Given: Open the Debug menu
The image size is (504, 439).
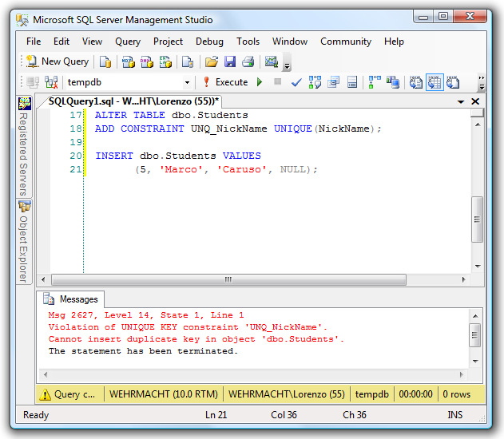Looking at the screenshot, I should click(209, 42).
